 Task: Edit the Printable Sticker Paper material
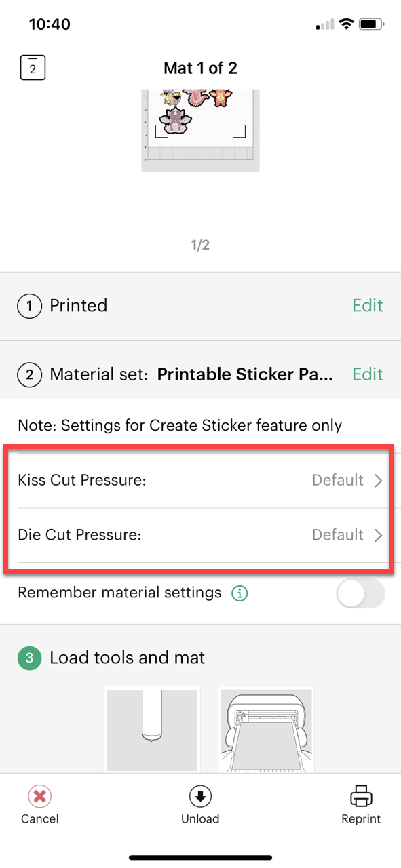click(x=367, y=374)
